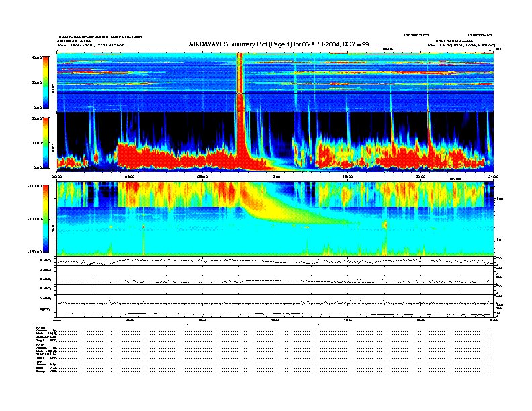Click the -150.00 label on TNR scale
The image size is (532, 411).
[x=35, y=252]
